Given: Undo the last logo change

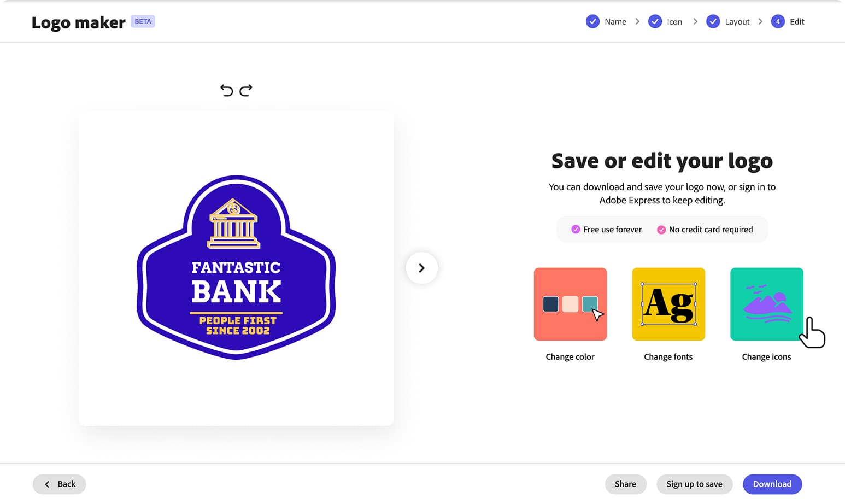Looking at the screenshot, I should coord(226,90).
